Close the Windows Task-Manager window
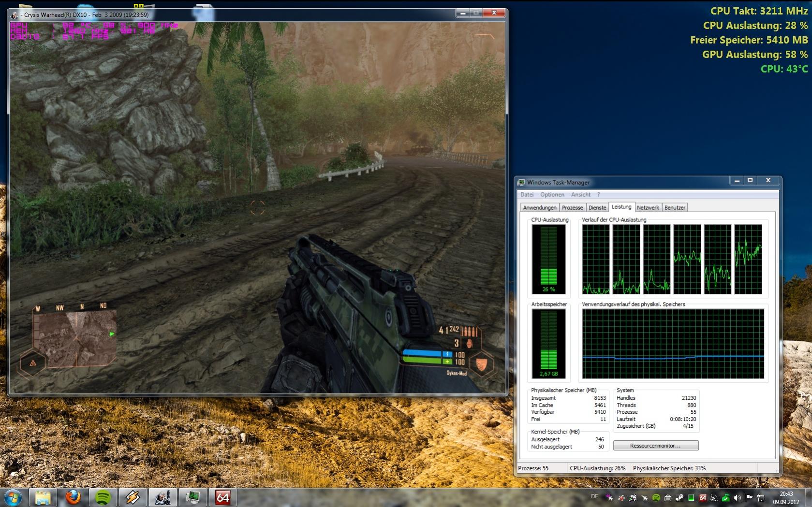 coord(768,181)
